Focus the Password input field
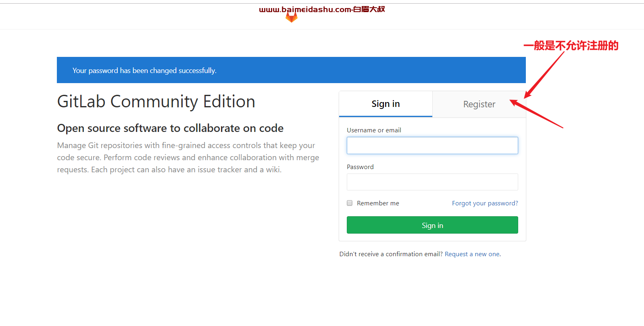644x326 pixels. click(x=432, y=182)
